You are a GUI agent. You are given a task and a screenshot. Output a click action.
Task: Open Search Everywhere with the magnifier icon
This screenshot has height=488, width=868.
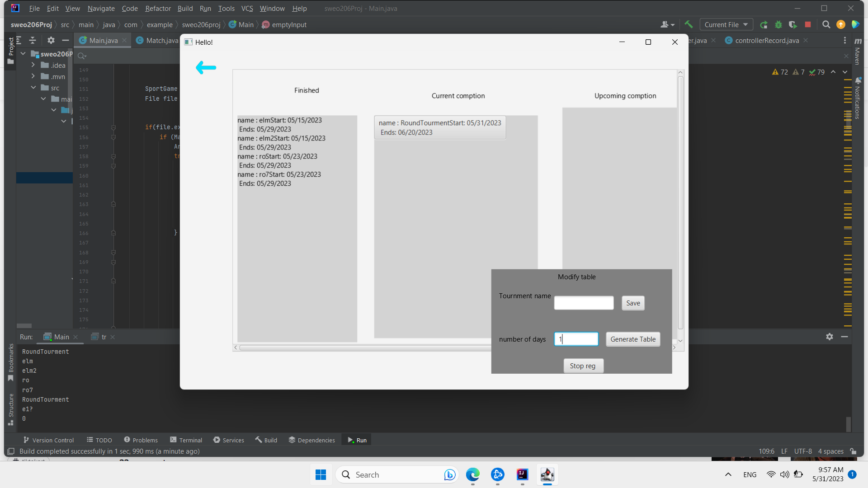click(x=826, y=24)
